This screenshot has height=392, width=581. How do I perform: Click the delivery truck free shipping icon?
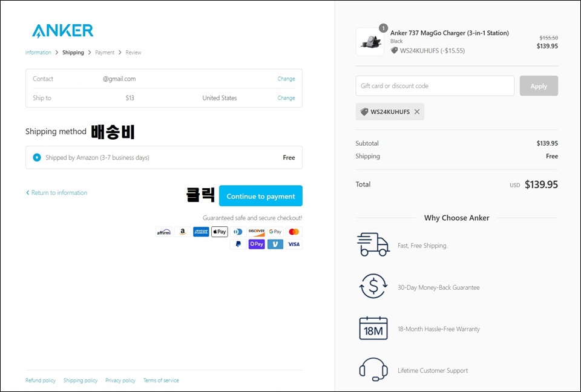(373, 244)
